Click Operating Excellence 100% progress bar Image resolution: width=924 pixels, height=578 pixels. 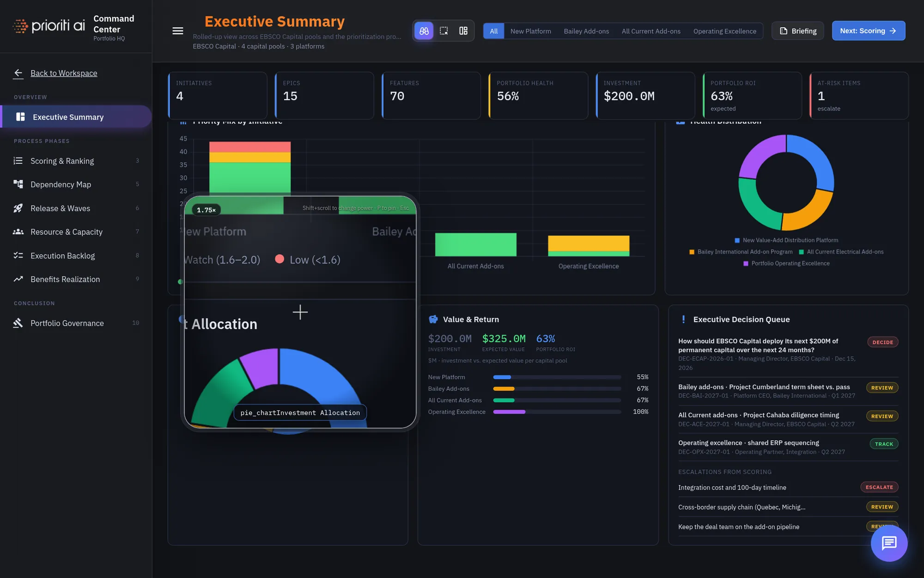(557, 412)
